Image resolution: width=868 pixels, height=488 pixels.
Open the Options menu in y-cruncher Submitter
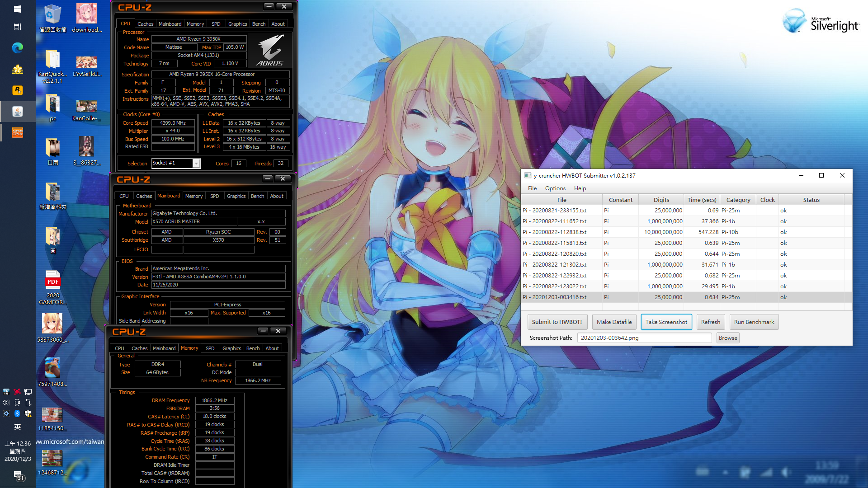coord(555,188)
